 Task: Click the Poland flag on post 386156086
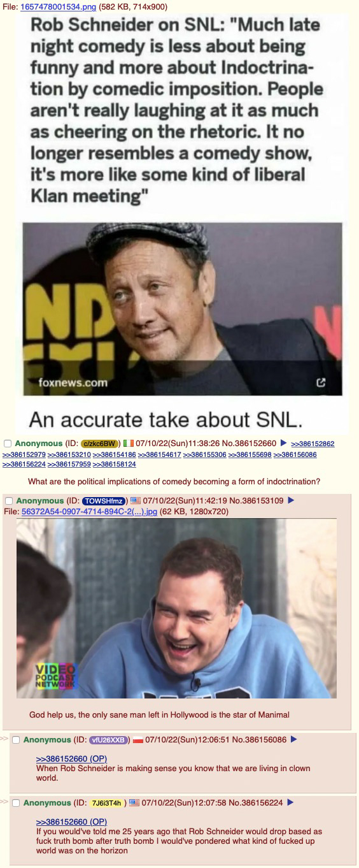pyautogui.click(x=138, y=740)
